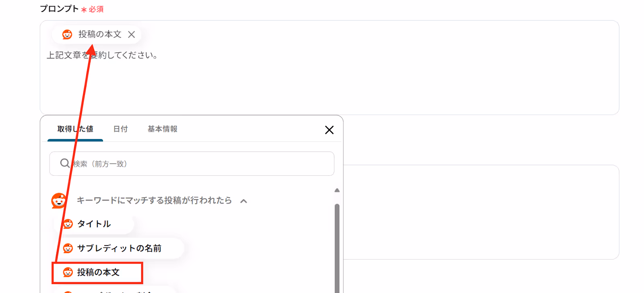
Task: Insert the タイトル value
Action: (x=94, y=224)
